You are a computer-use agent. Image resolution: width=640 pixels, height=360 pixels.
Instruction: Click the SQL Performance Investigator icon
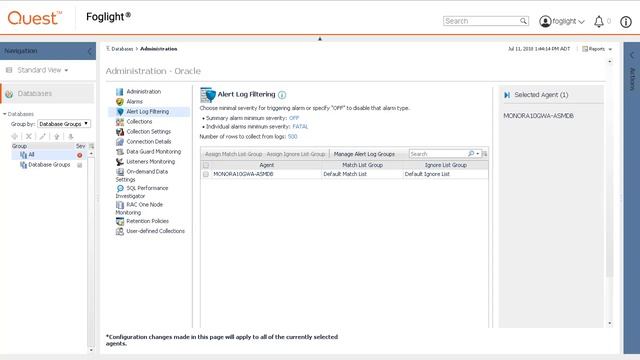tap(120, 188)
